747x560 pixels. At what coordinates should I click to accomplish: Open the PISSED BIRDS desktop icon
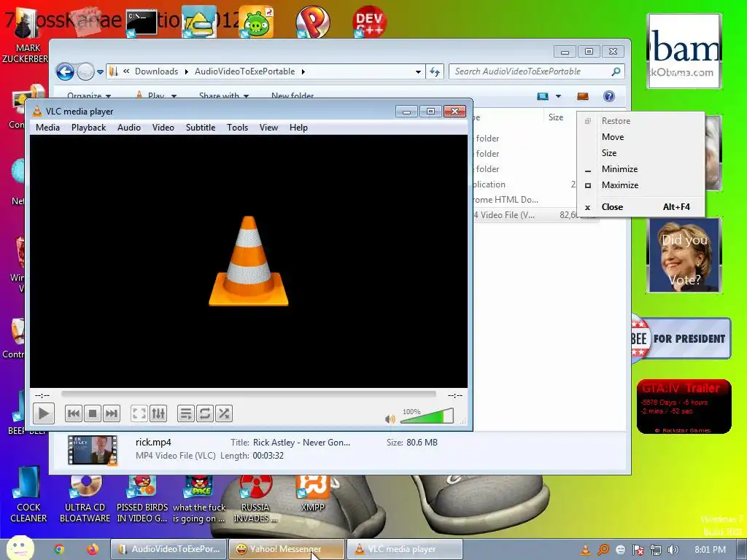click(x=142, y=499)
